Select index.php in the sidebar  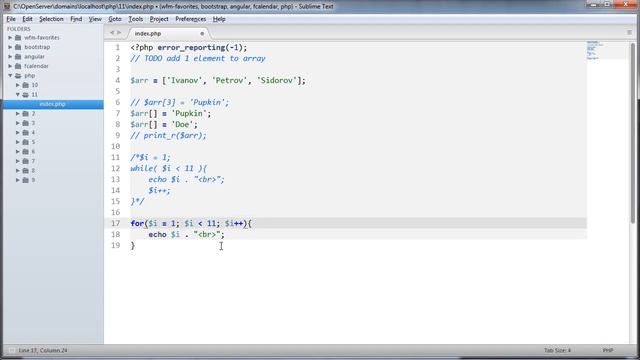click(53, 104)
